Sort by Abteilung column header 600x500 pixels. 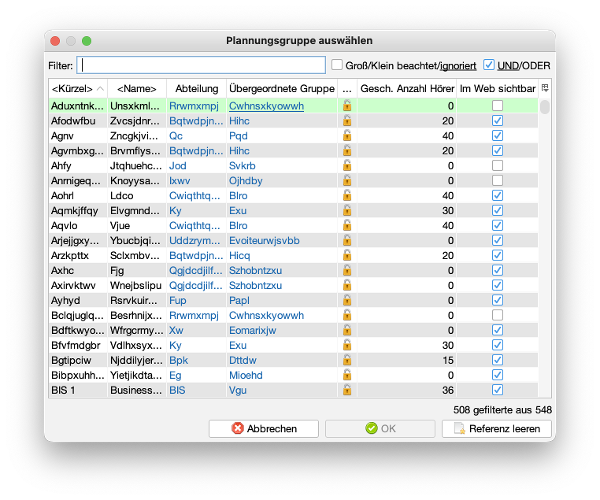(x=196, y=89)
